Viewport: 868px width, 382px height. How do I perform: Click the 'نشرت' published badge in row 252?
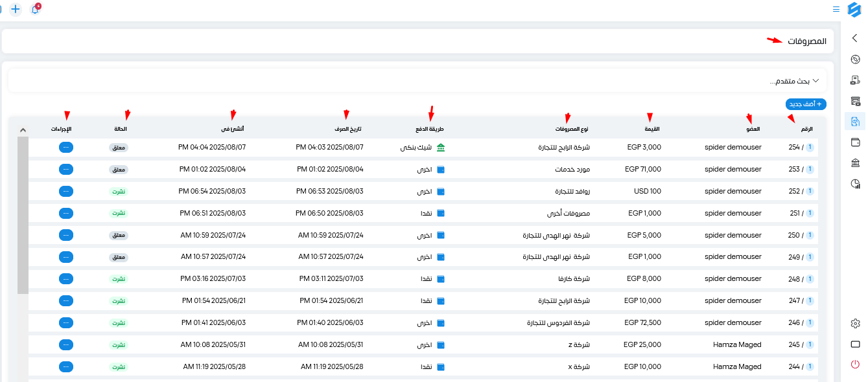[119, 192]
